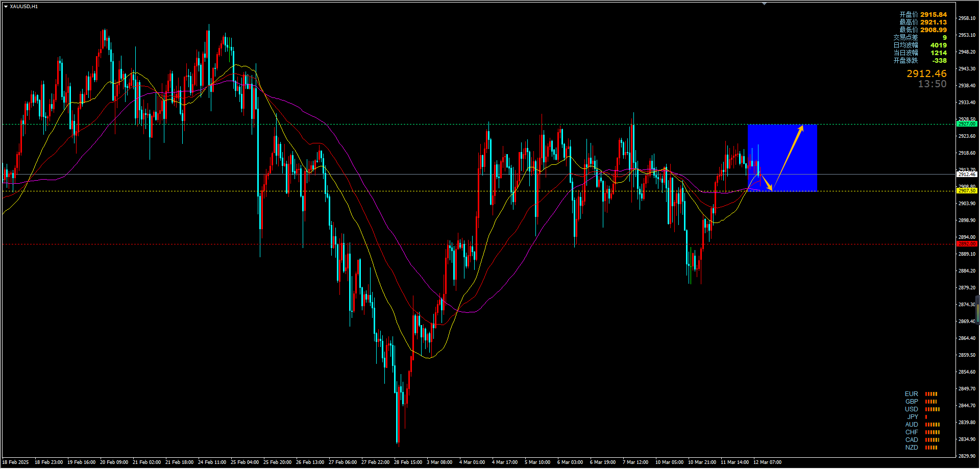980x469 pixels.
Task: Select the blue forecast rectangle
Action: coord(782,158)
